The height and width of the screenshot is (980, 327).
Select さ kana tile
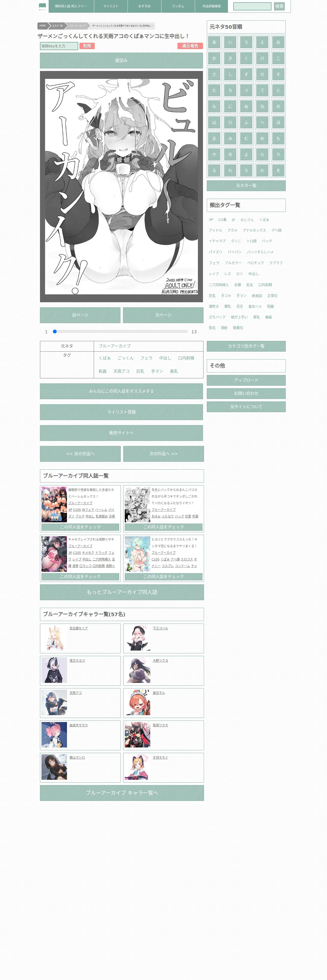tap(214, 74)
